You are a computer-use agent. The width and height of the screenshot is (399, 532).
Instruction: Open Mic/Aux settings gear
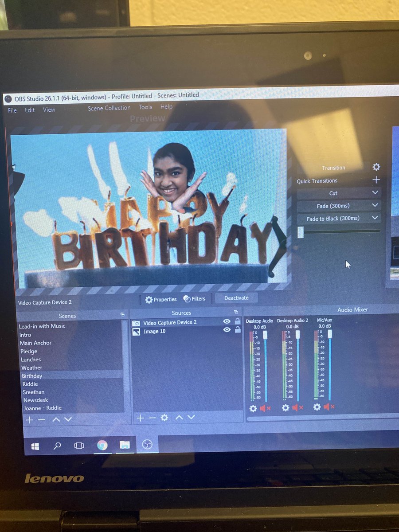[317, 407]
